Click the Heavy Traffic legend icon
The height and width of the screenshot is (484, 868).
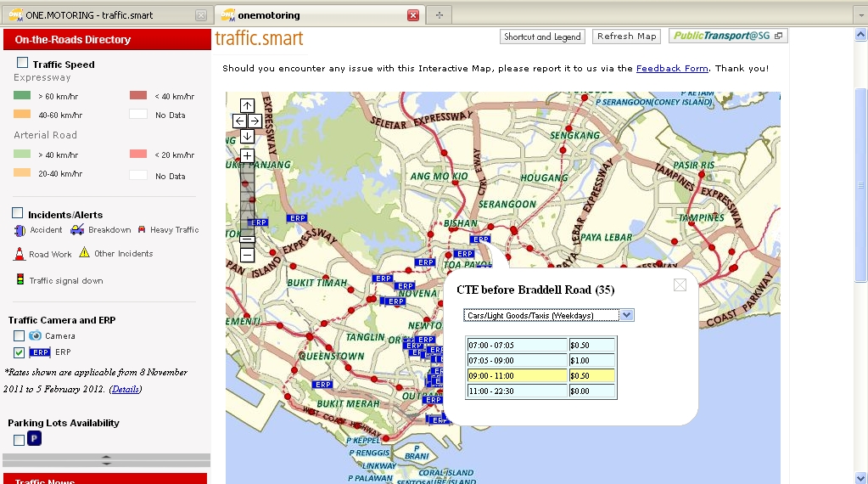[142, 229]
